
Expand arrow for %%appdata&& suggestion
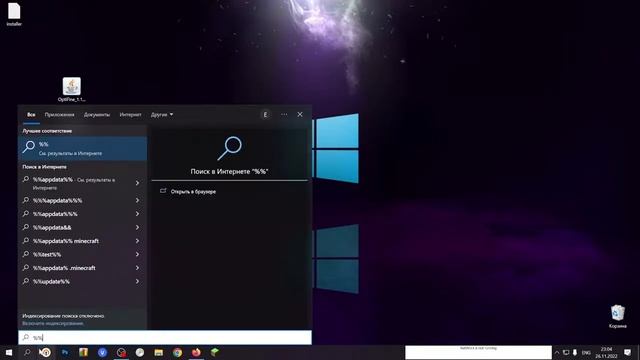tap(138, 227)
